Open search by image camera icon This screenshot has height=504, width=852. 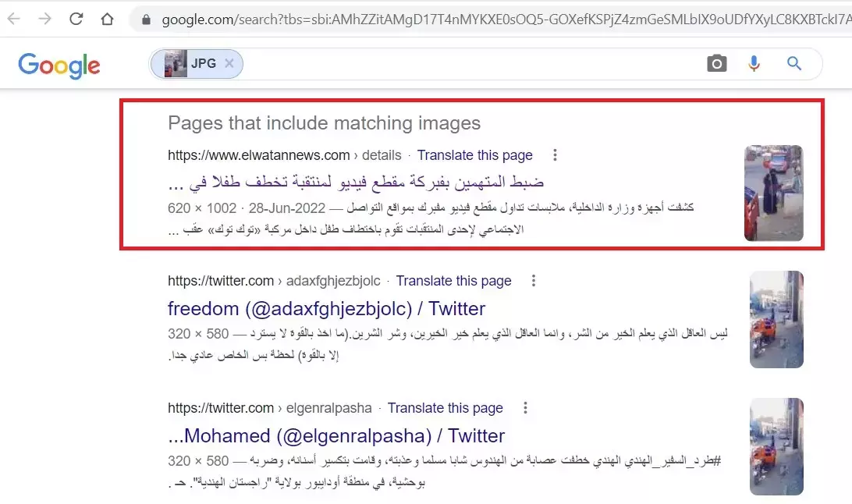pos(717,63)
